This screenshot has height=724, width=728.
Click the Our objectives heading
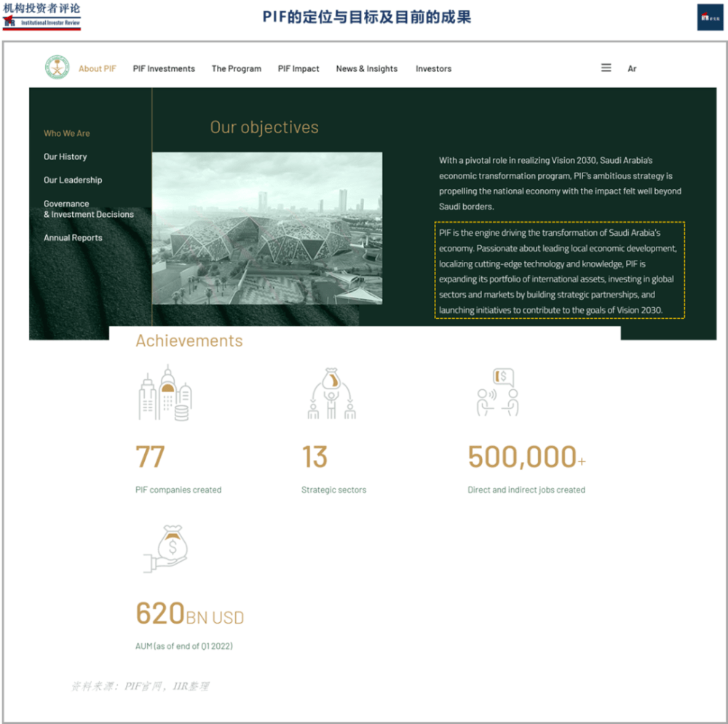click(264, 127)
